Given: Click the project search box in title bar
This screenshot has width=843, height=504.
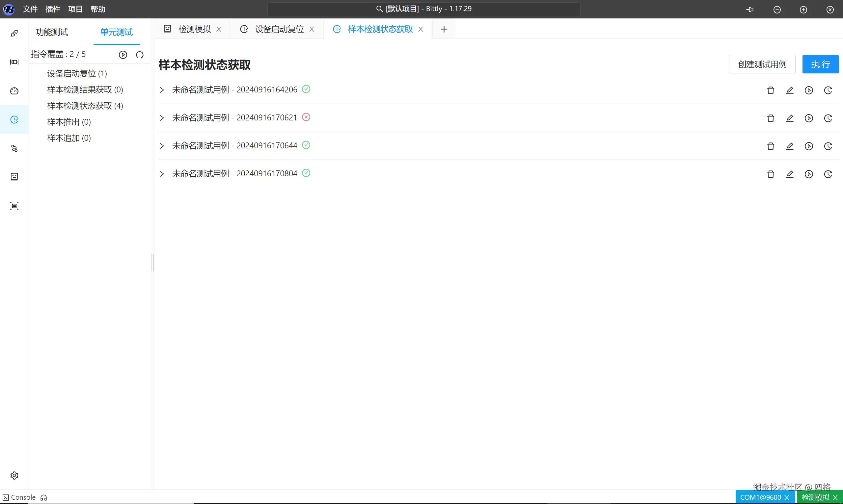Looking at the screenshot, I should pyautogui.click(x=423, y=9).
